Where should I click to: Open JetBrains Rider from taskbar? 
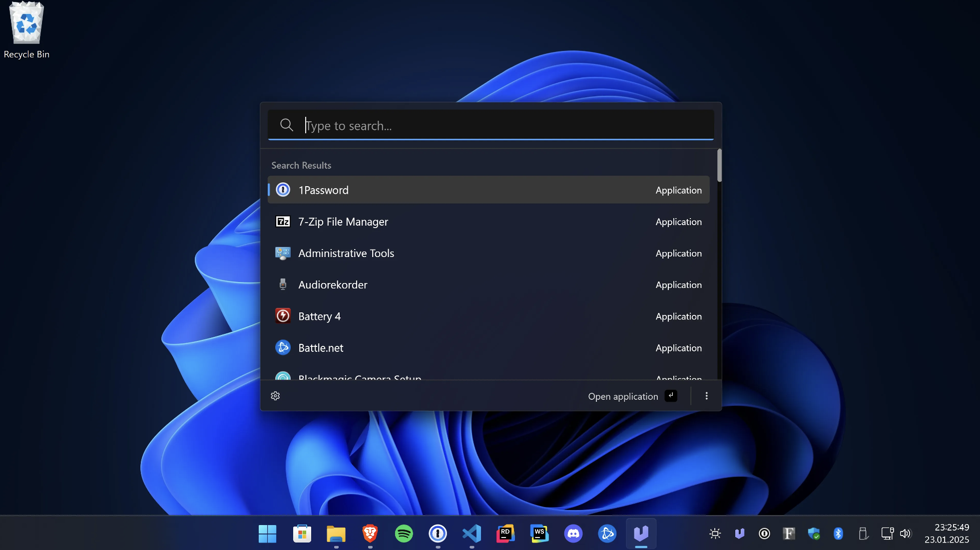pos(505,534)
